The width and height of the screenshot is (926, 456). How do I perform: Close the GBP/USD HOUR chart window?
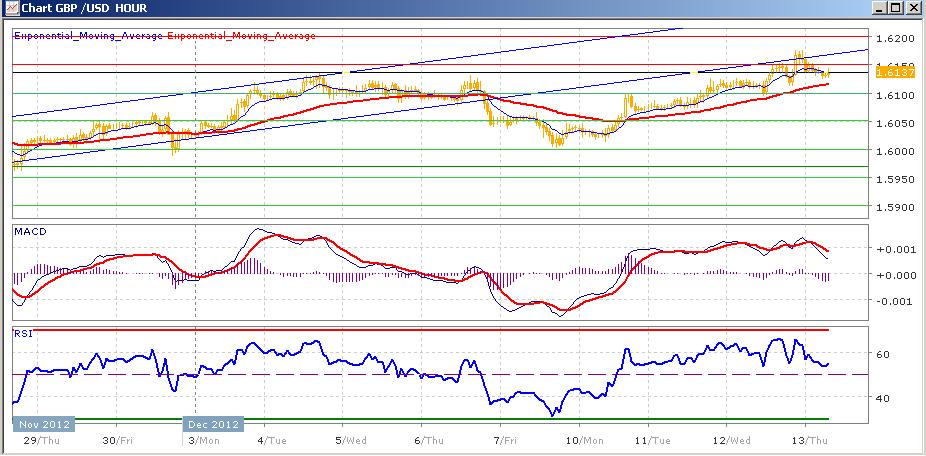[912, 9]
